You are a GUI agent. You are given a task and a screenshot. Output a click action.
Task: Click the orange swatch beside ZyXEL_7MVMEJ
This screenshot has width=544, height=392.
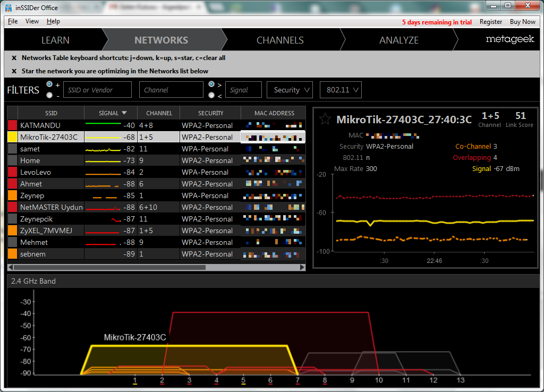(x=13, y=231)
